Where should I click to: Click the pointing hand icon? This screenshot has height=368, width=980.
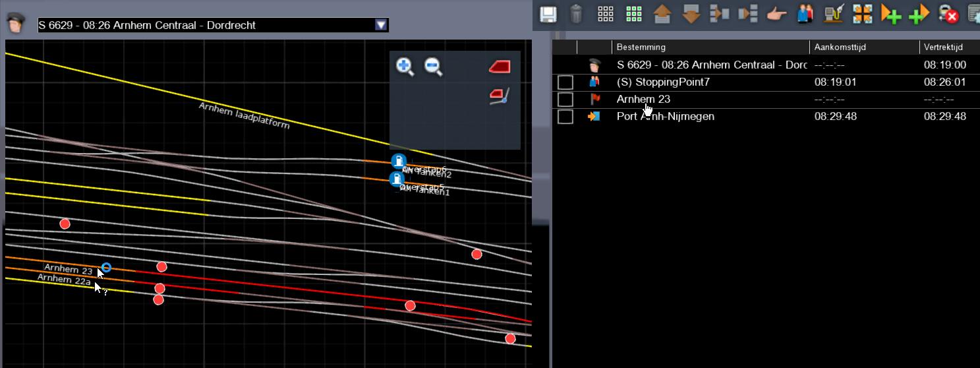777,14
